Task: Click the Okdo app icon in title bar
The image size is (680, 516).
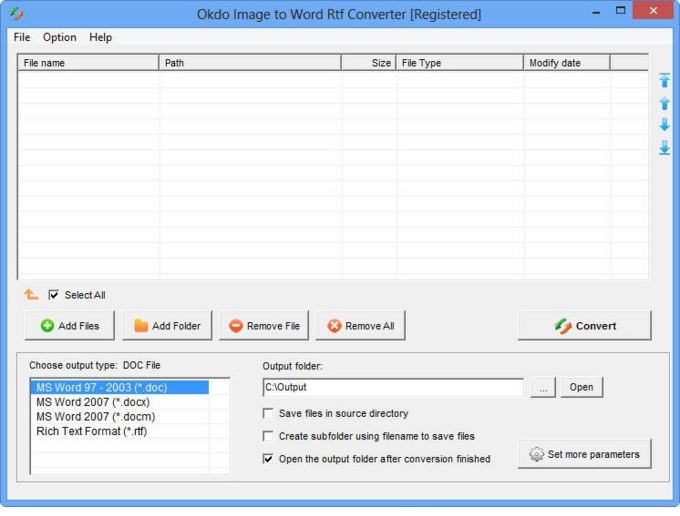Action: click(x=16, y=14)
